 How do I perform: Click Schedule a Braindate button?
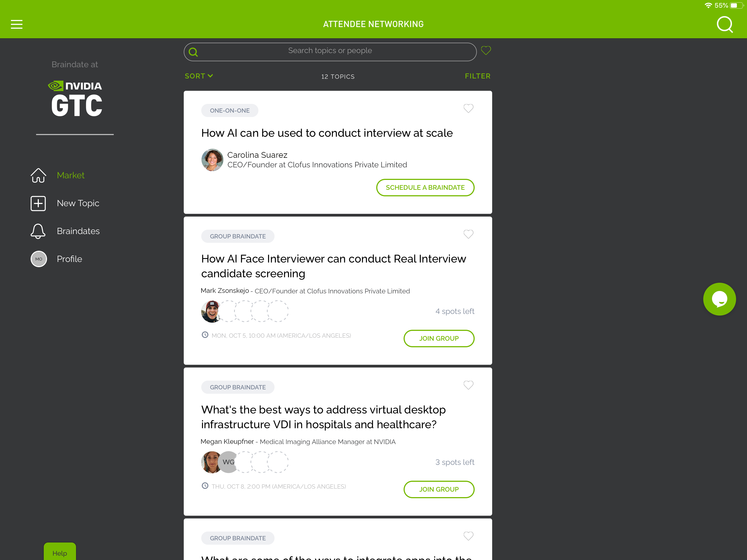pos(425,188)
